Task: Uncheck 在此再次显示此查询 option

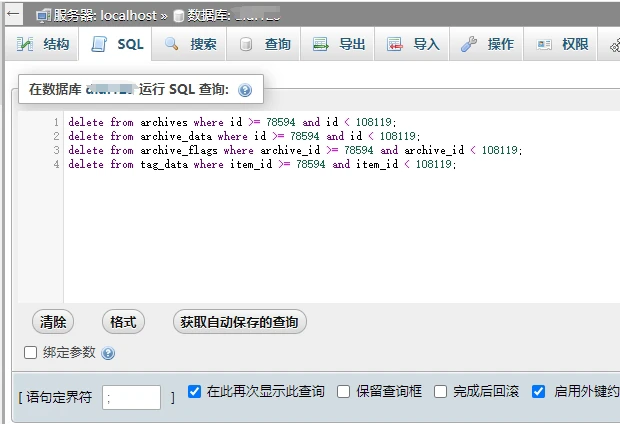Action: click(195, 391)
